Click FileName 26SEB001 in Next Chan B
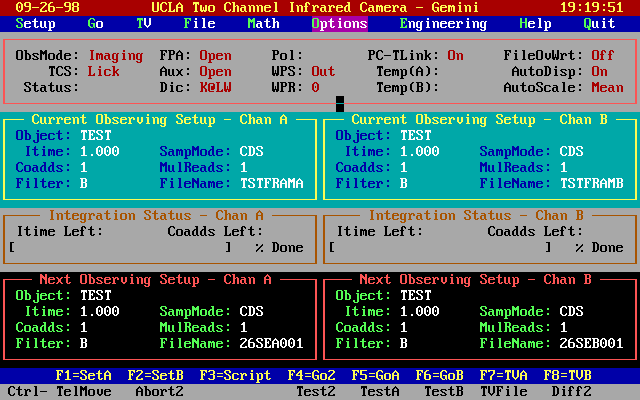 tap(592, 343)
